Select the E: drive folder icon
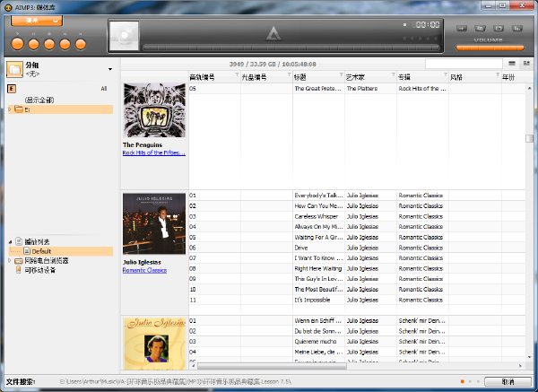This screenshot has width=538, height=392. click(x=19, y=109)
